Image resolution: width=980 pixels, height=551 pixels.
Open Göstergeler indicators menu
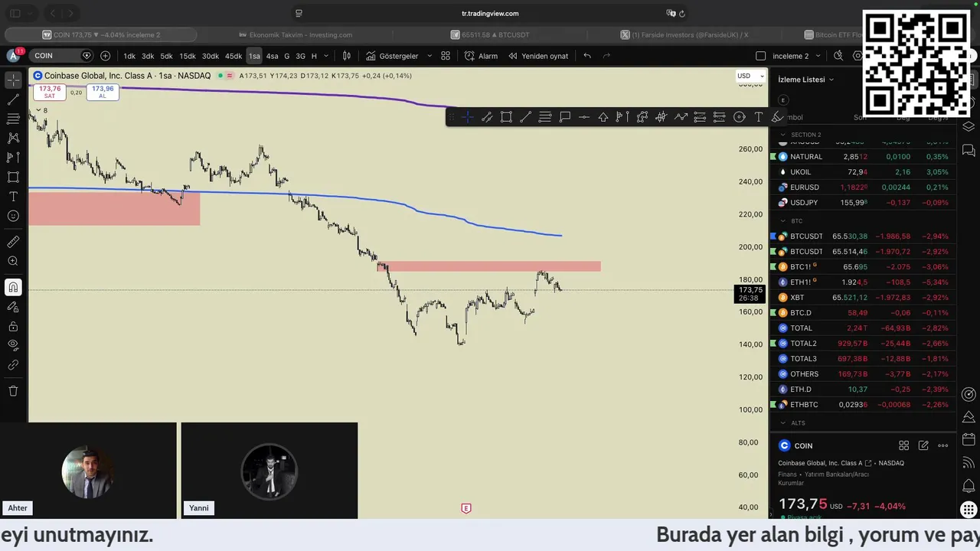(393, 56)
